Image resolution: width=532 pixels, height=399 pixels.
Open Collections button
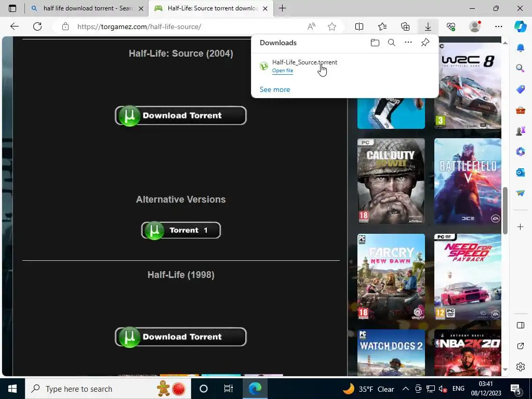[x=405, y=26]
